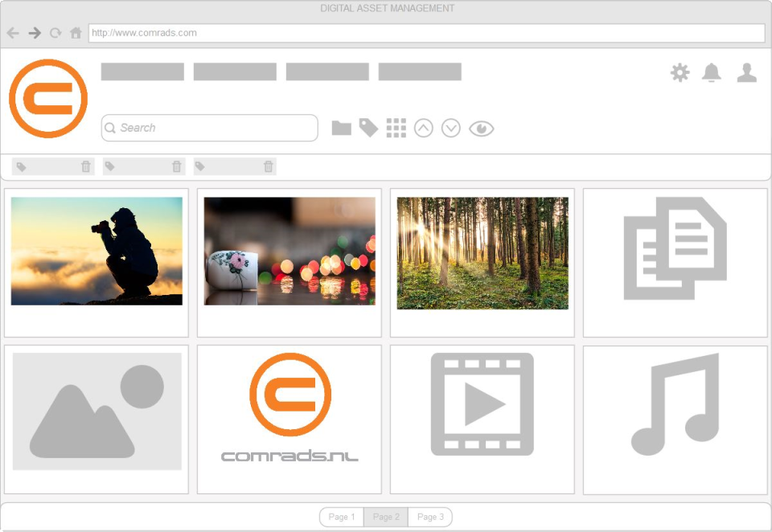Click the orange Comrads logo in the header

(48, 98)
